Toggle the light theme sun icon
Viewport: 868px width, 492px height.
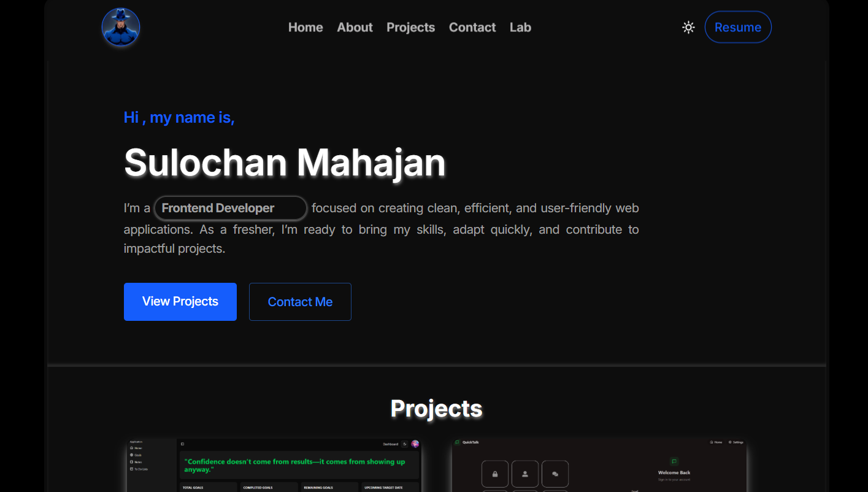[x=688, y=28]
